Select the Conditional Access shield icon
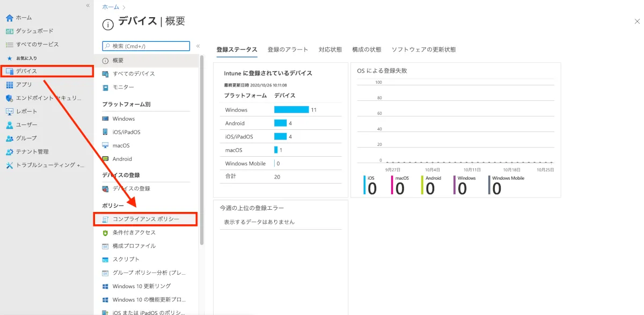The height and width of the screenshot is (315, 644). (x=106, y=233)
